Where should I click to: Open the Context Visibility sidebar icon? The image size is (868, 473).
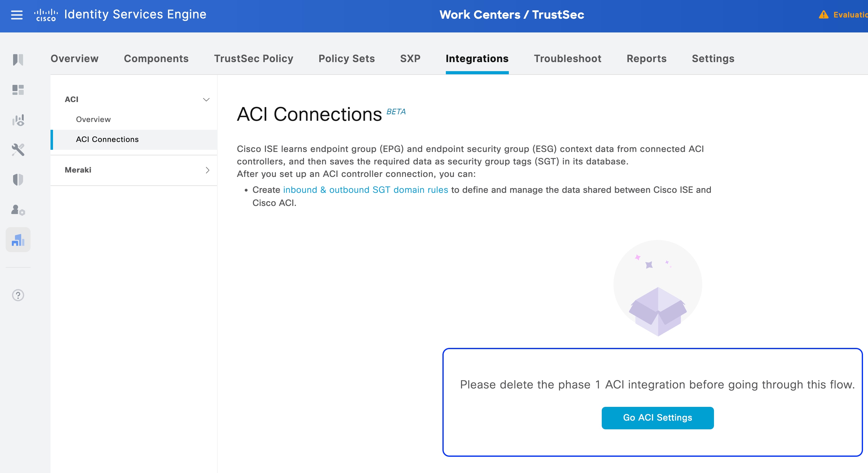[18, 120]
